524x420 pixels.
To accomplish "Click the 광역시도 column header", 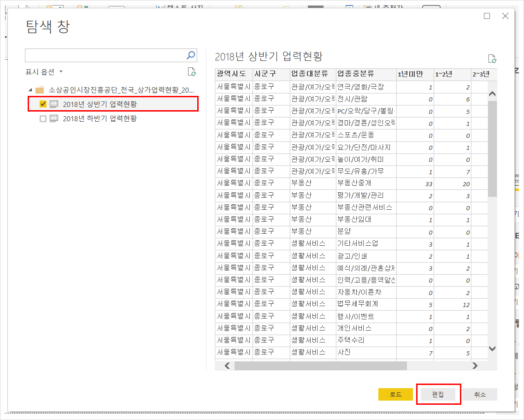I will pos(234,74).
